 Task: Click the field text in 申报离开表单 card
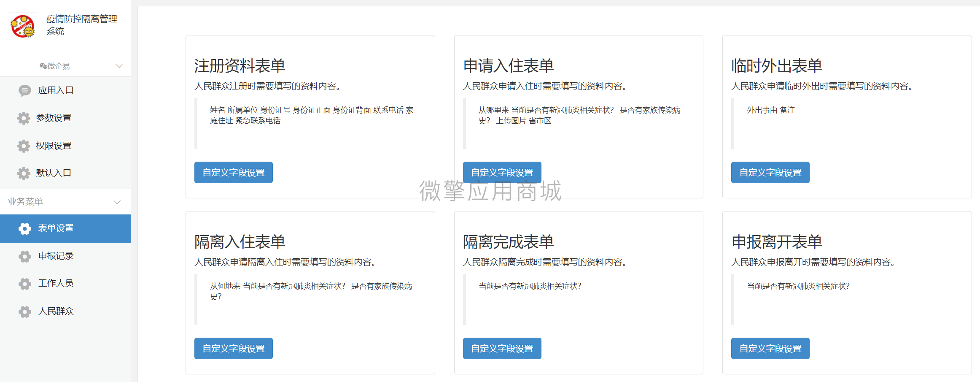pos(798,286)
